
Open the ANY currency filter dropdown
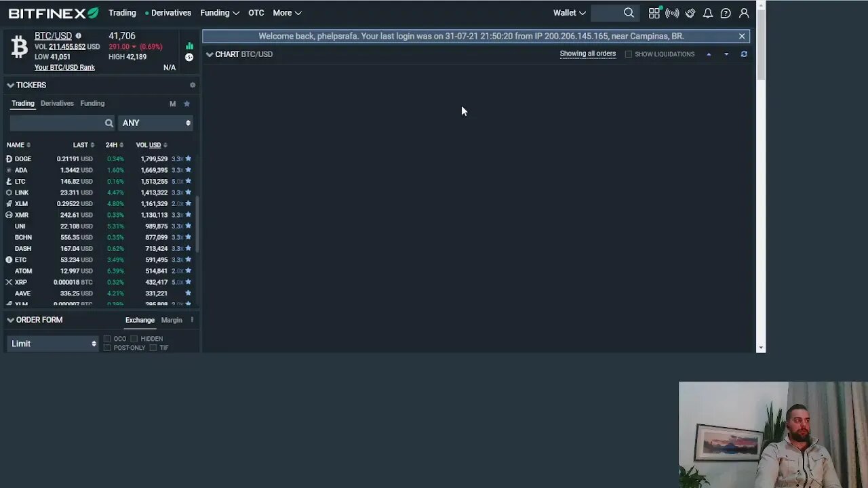155,123
